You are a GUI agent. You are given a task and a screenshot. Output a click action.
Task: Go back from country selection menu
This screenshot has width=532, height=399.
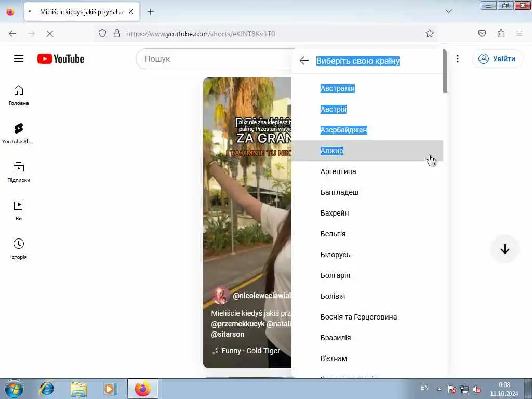[x=304, y=61]
